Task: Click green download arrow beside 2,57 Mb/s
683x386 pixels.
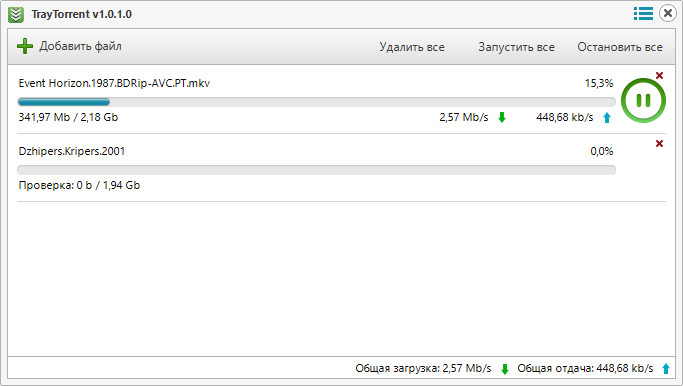Action: click(502, 117)
